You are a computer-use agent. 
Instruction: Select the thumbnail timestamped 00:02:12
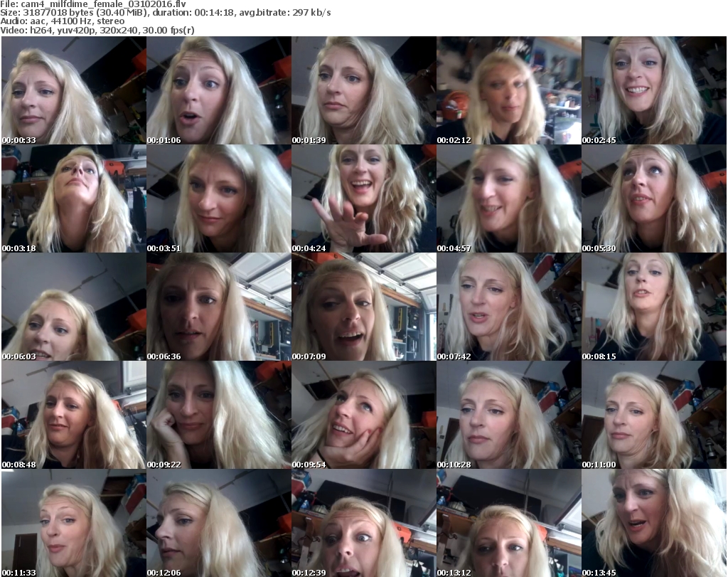click(508, 90)
